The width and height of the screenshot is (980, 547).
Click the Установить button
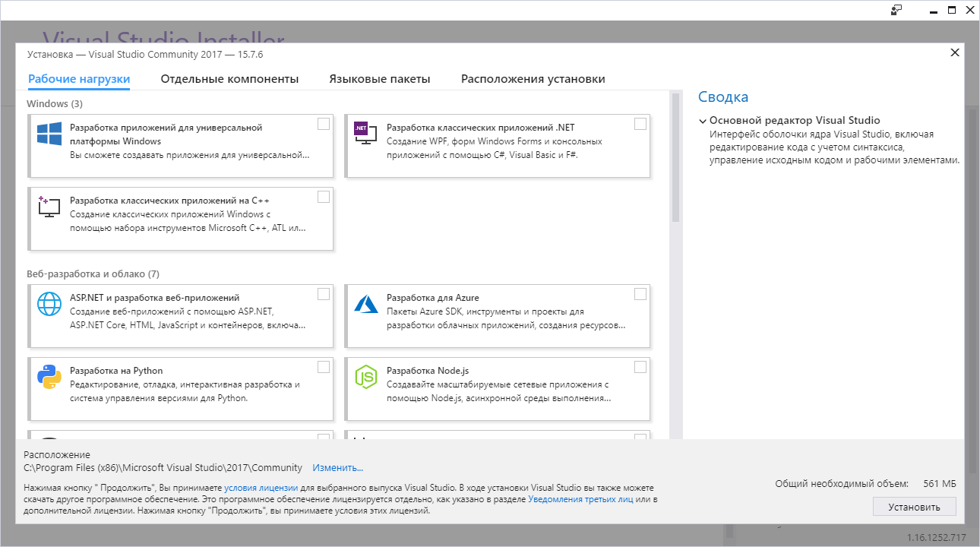(x=915, y=507)
